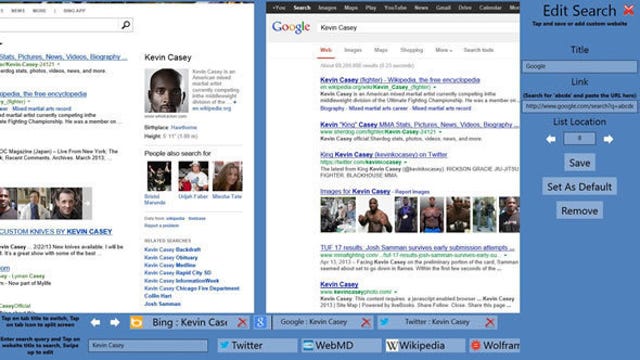Viewport: 640px width, 360px height.
Task: Go to previous tab with left arrow
Action: pos(96,322)
